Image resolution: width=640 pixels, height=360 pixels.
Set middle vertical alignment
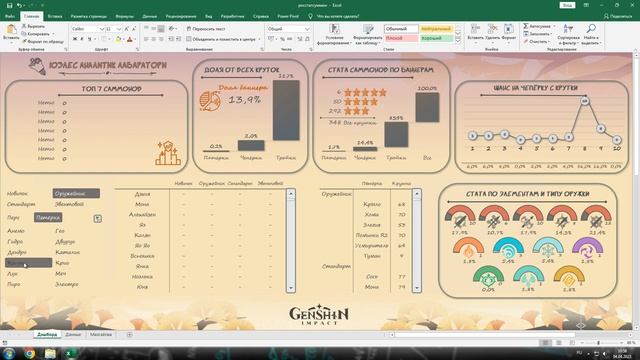point(153,29)
